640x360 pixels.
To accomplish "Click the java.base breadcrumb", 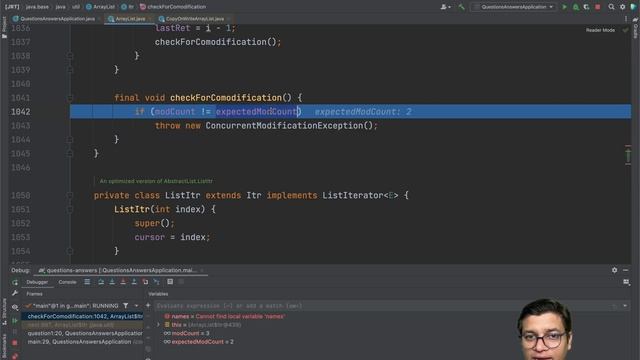I will coord(37,7).
